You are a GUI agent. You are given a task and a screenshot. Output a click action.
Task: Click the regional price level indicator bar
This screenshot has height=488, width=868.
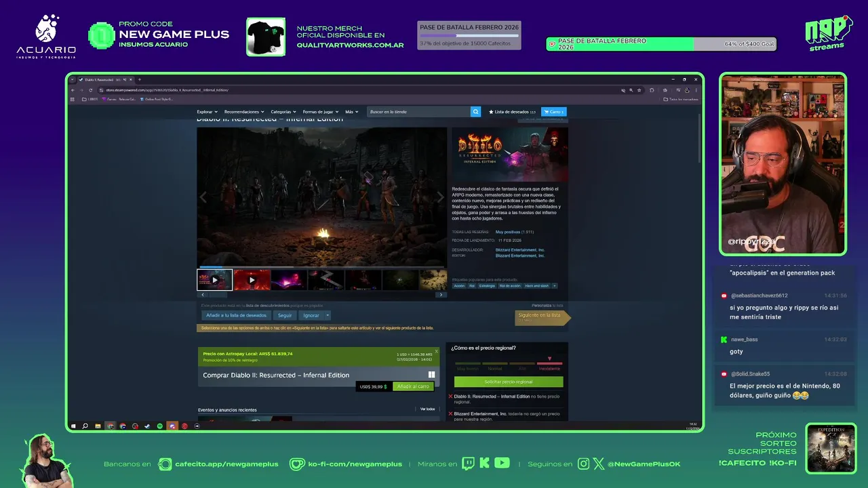[509, 363]
